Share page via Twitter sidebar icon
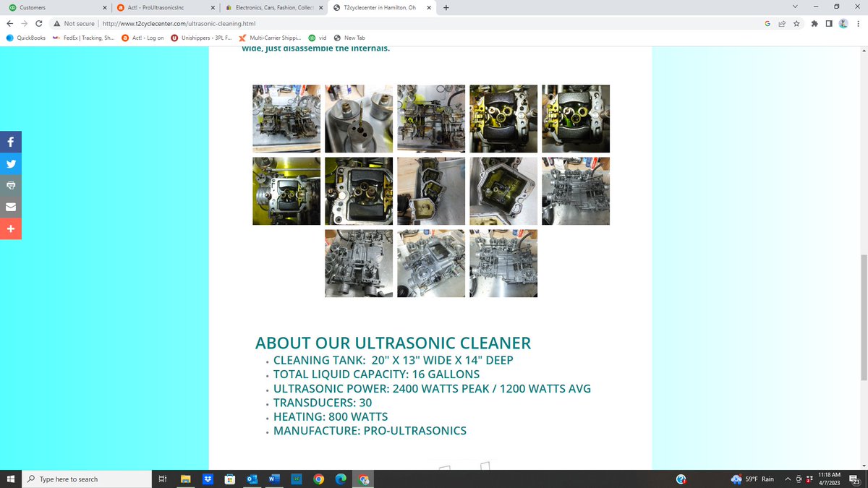The image size is (868, 488). click(11, 164)
